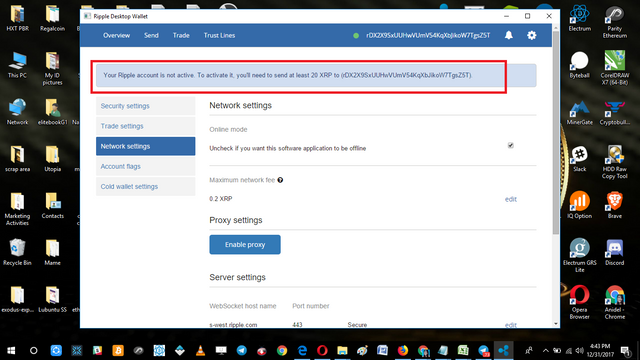Screen dimensions: 640x360
Task: Click the scrollbar down arrow
Action: tap(556, 324)
